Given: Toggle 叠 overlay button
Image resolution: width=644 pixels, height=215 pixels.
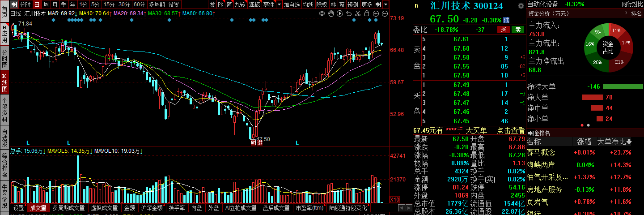Looking at the screenshot, I should (x=333, y=4).
